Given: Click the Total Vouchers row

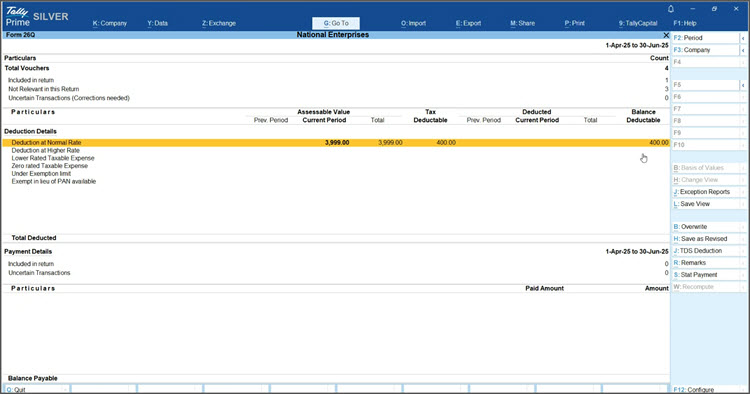Looking at the screenshot, I should click(x=336, y=68).
